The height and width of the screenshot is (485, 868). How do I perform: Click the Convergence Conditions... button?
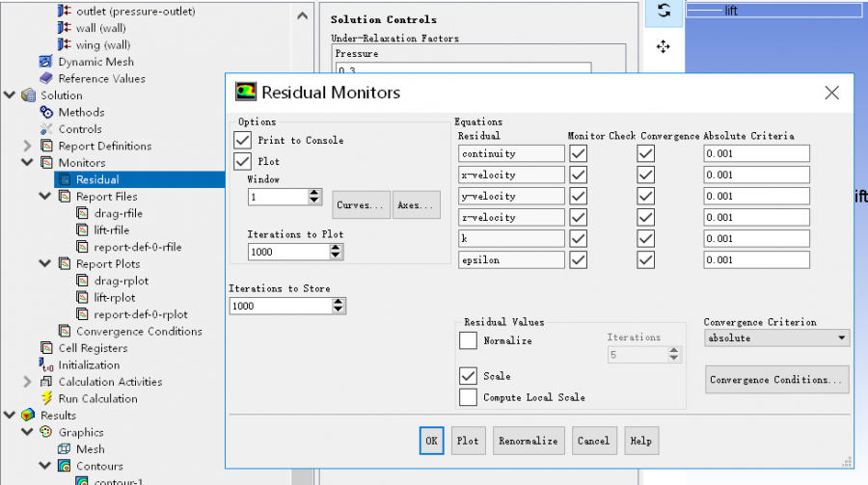(x=776, y=380)
